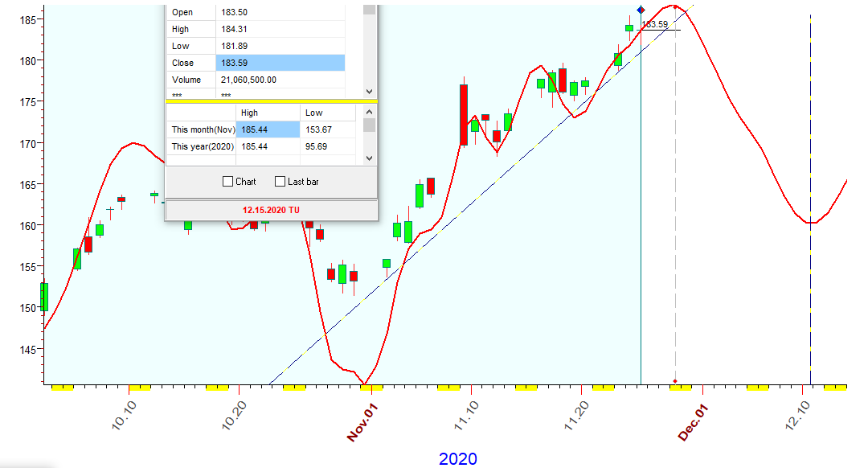The height and width of the screenshot is (468, 868).
Task: Select the large red candlestick near 11.10
Action: [x=464, y=114]
